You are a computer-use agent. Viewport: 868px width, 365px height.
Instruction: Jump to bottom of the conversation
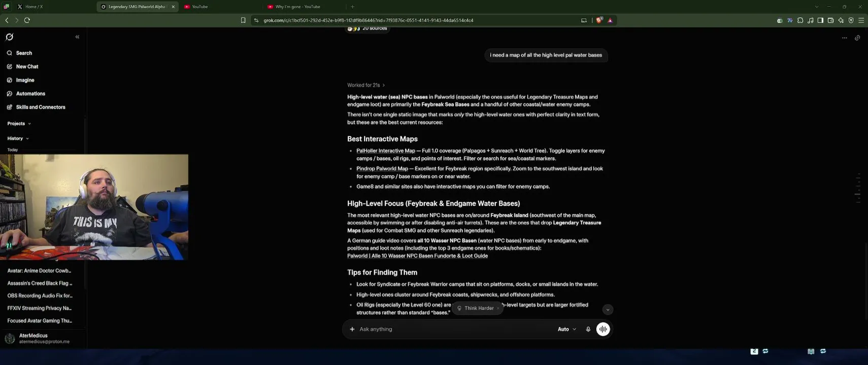608,310
